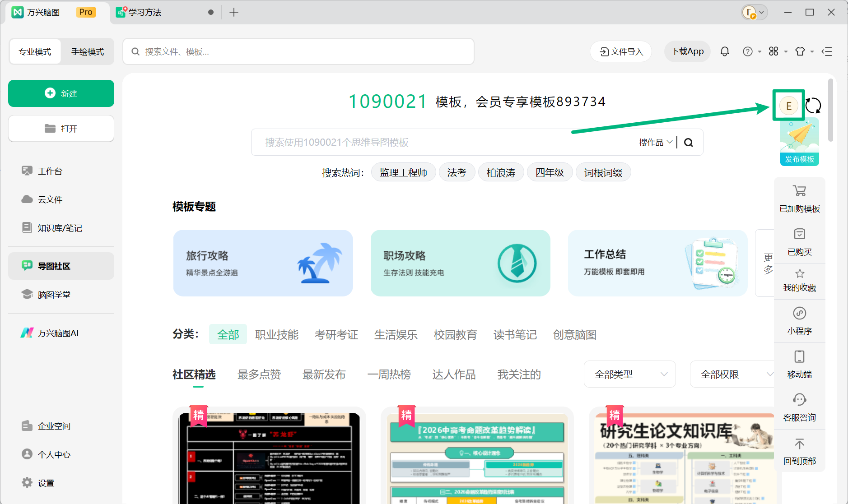
Task: Open the mini program entry
Action: coord(799,321)
